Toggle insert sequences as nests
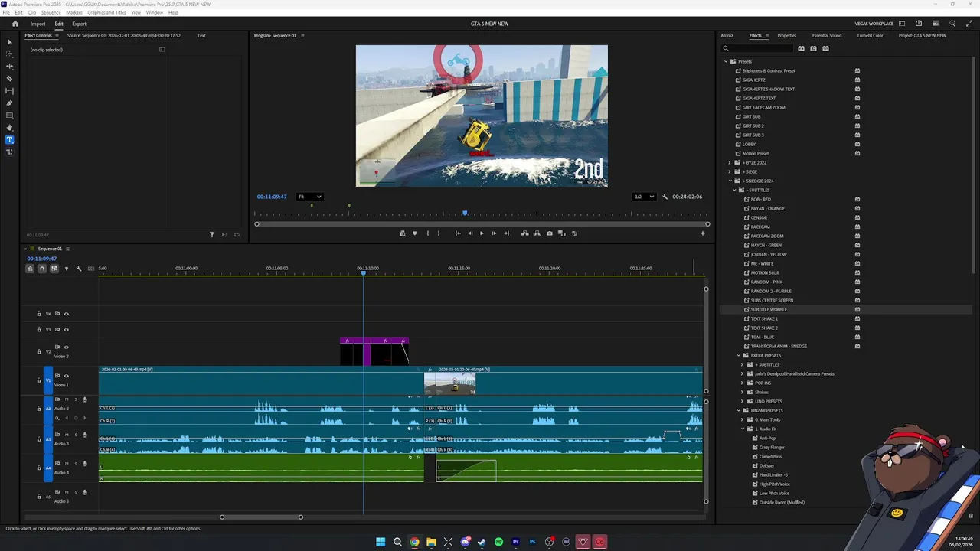 coord(30,269)
